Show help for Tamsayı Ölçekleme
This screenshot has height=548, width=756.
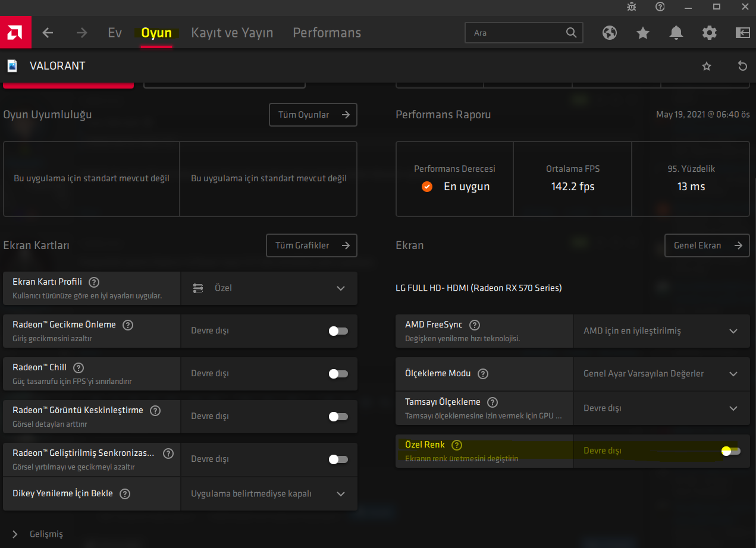(x=493, y=402)
